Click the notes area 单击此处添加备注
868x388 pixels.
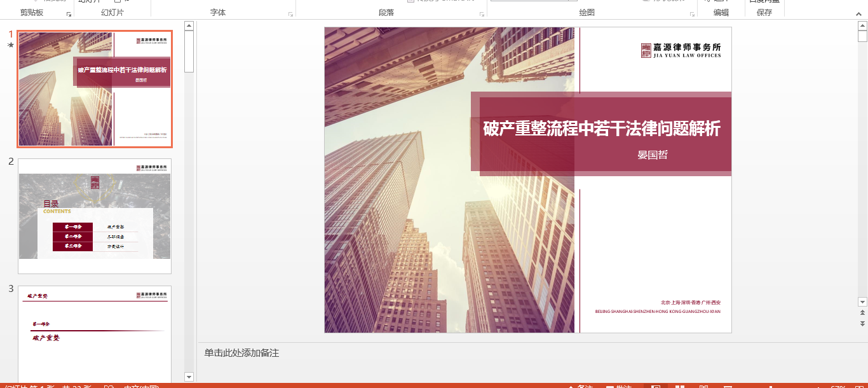[x=241, y=353]
